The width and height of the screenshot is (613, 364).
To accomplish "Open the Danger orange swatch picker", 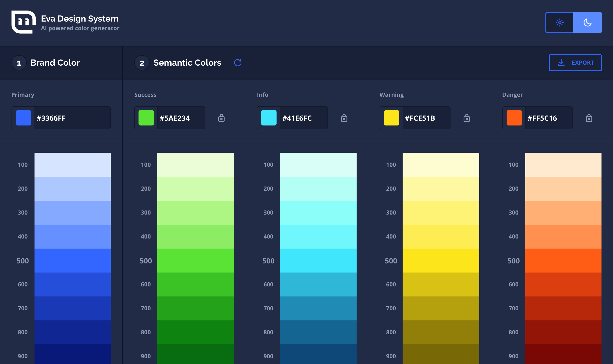I will pos(514,118).
